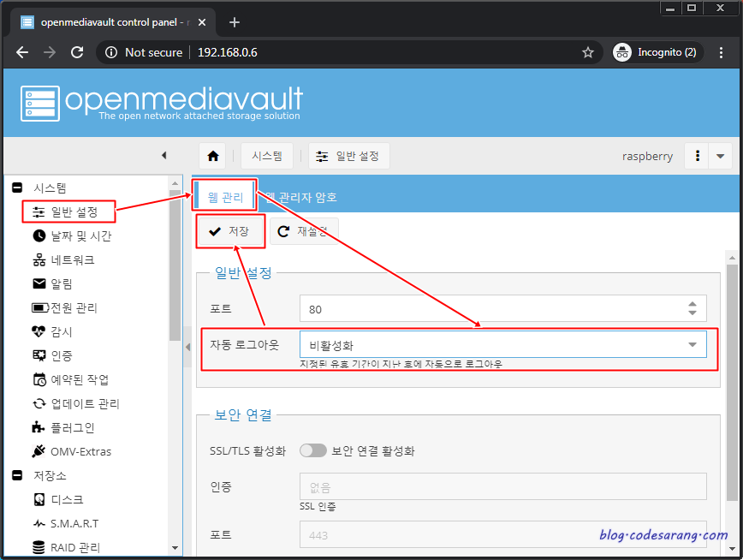Click the 일반 설정 breadcrumb button

[348, 156]
